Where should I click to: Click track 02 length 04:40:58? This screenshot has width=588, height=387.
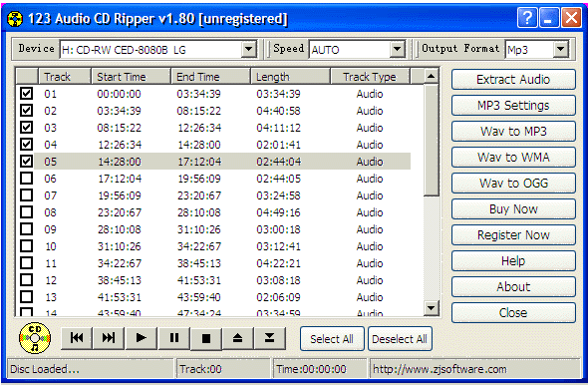point(278,111)
